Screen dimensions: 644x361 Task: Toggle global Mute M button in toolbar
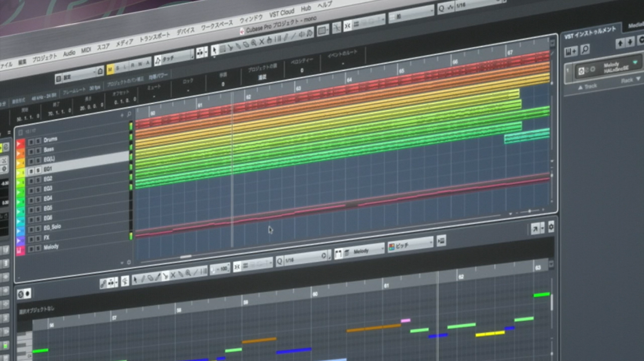click(110, 69)
